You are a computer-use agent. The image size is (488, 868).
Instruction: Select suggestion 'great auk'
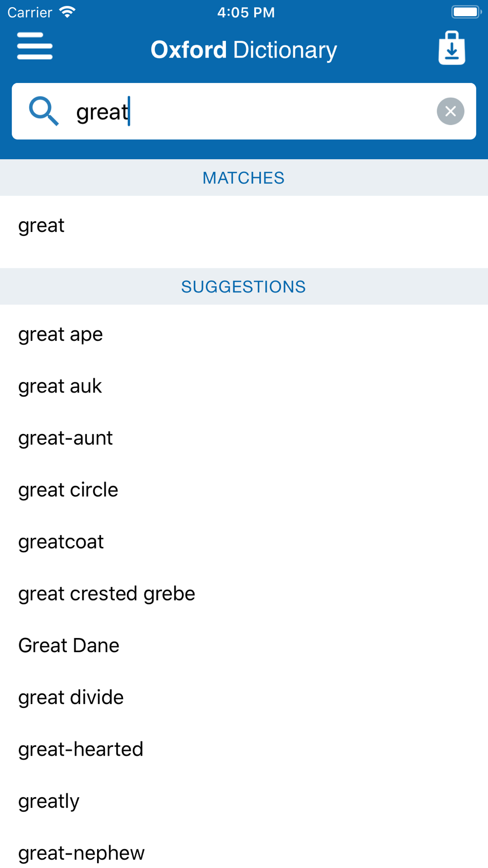pos(244,386)
